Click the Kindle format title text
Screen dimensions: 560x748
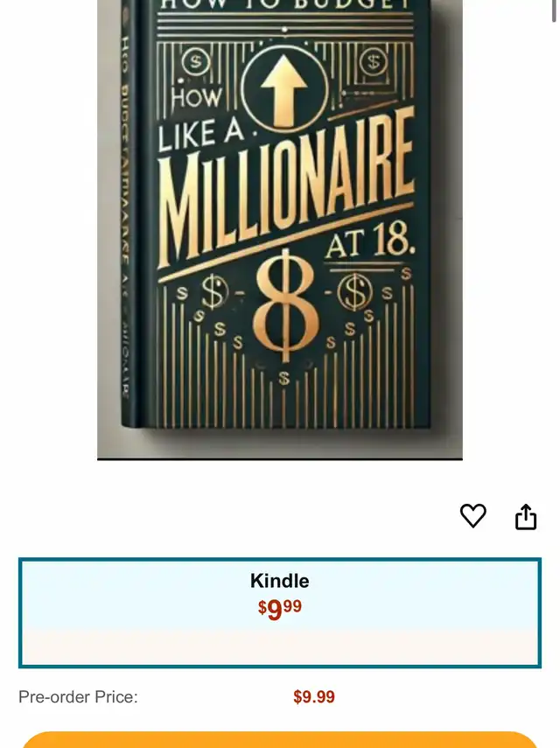(280, 581)
